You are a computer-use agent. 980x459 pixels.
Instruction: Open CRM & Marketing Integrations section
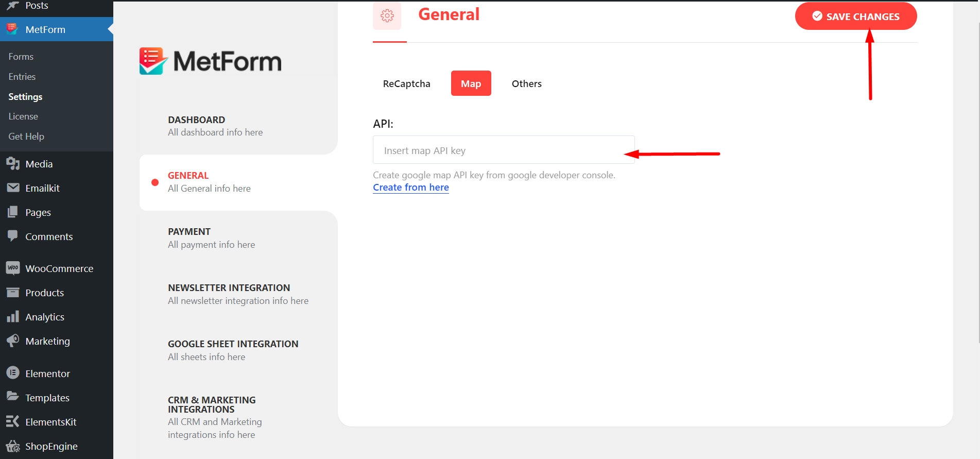coord(238,417)
